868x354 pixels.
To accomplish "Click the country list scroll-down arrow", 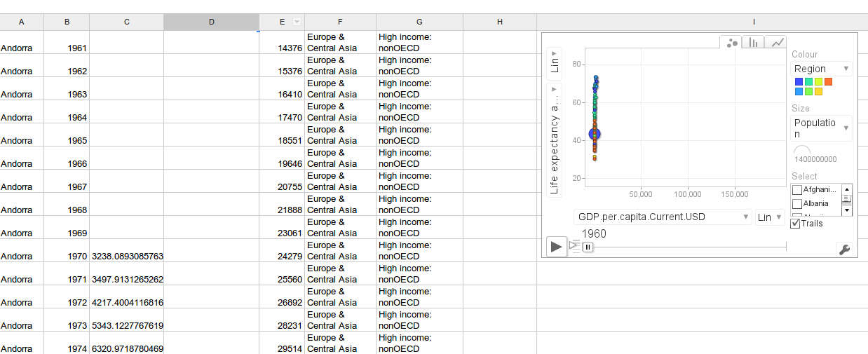I will [847, 210].
